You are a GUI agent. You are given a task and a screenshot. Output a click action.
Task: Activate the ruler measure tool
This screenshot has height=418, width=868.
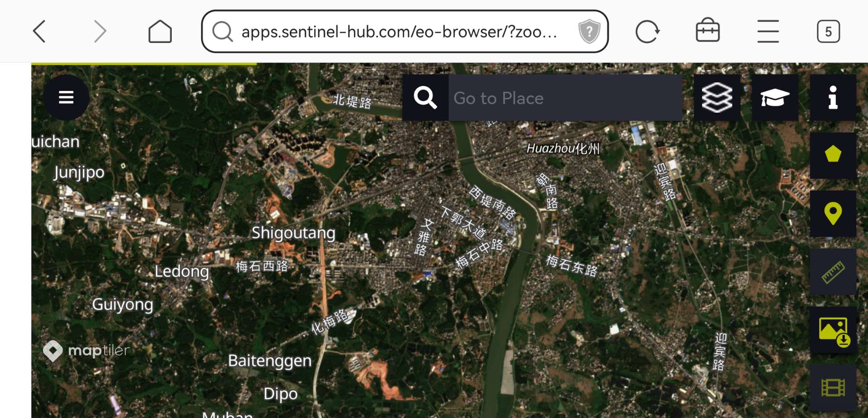click(833, 271)
